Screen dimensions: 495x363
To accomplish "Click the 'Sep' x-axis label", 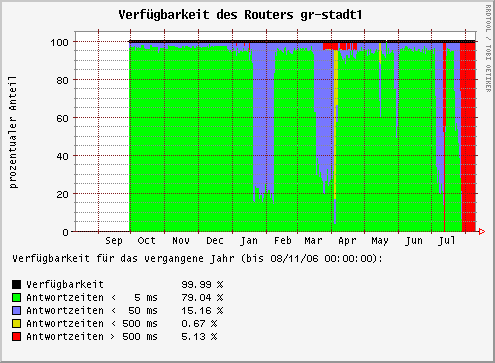I will (114, 241).
